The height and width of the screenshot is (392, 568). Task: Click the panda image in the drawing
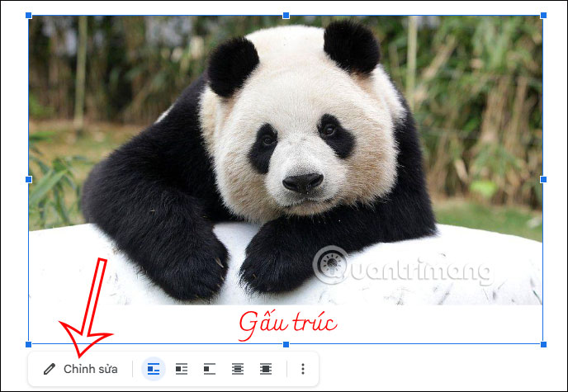click(x=286, y=160)
